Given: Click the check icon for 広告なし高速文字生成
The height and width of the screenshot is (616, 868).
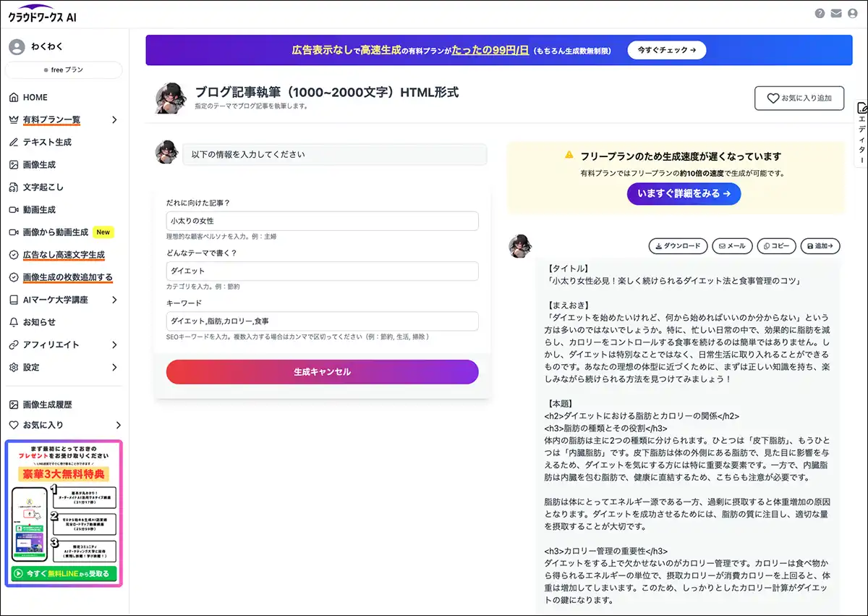Looking at the screenshot, I should [14, 255].
